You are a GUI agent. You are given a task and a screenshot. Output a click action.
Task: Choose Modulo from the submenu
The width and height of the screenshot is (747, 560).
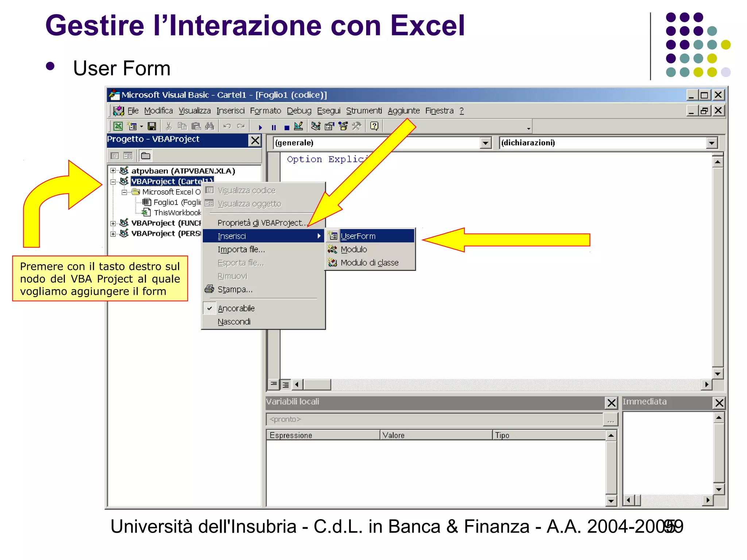(x=370, y=249)
